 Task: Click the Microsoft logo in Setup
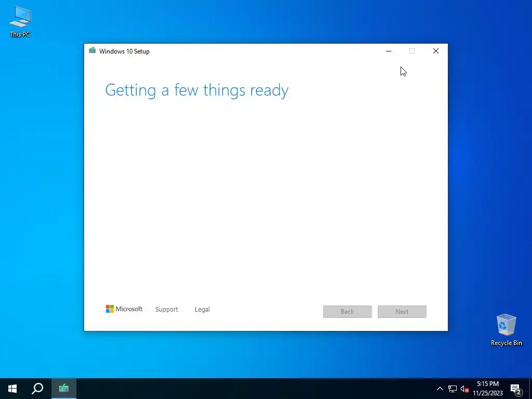[x=124, y=309]
